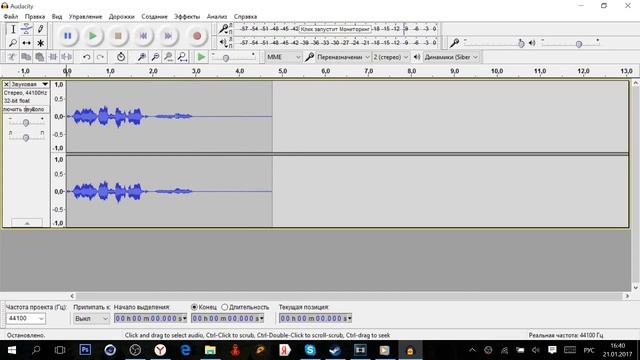
Task: Open current position time format arrow
Action: [x=349, y=318]
